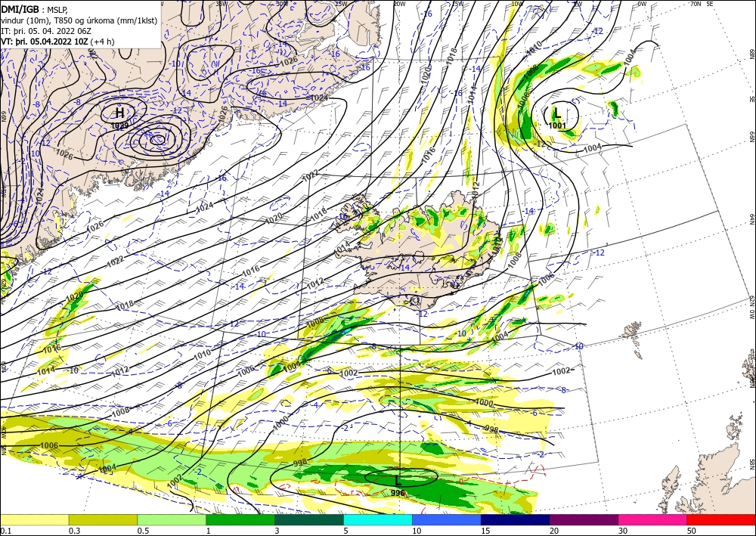Click the '0.3' legend scale value

(x=74, y=531)
